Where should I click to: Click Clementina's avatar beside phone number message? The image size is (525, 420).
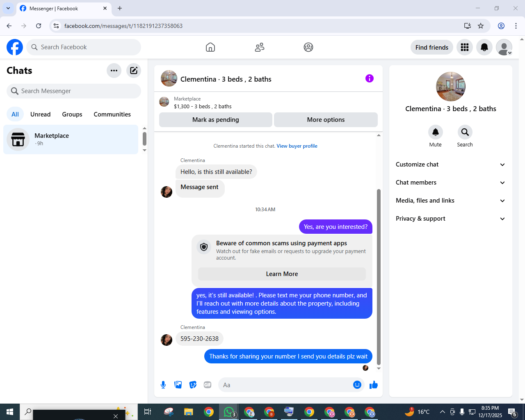point(167,340)
